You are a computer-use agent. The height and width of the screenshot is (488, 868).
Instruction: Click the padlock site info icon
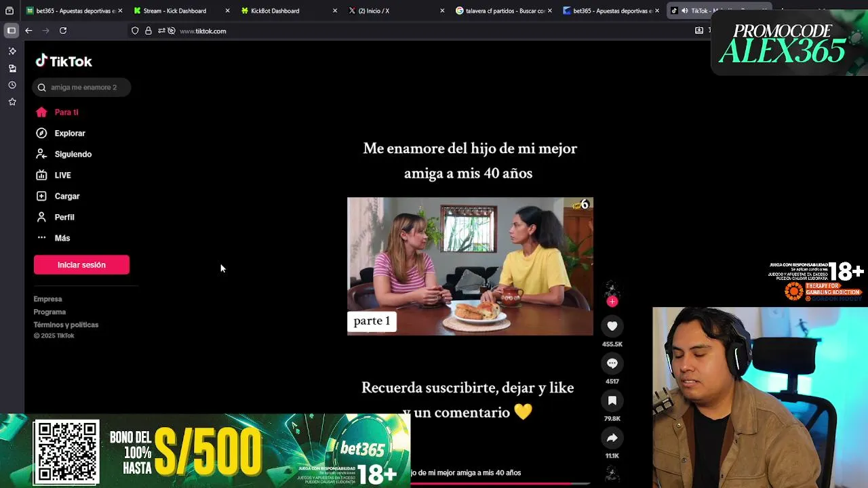[x=149, y=30]
